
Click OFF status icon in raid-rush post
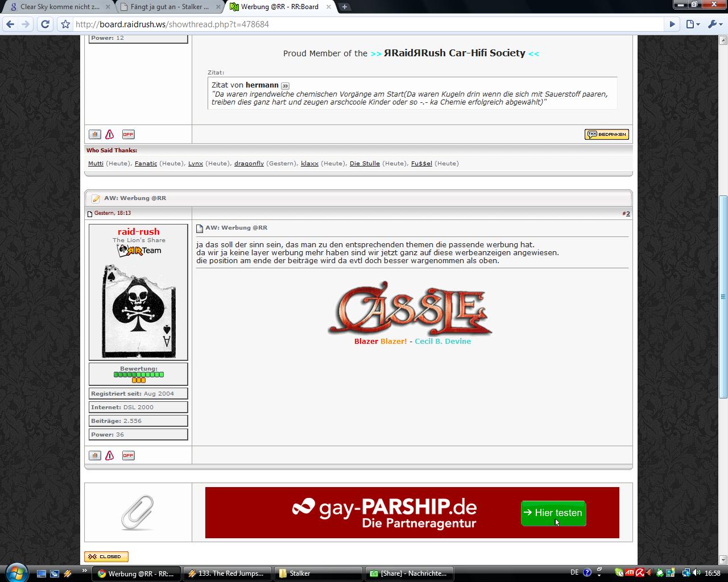click(128, 455)
